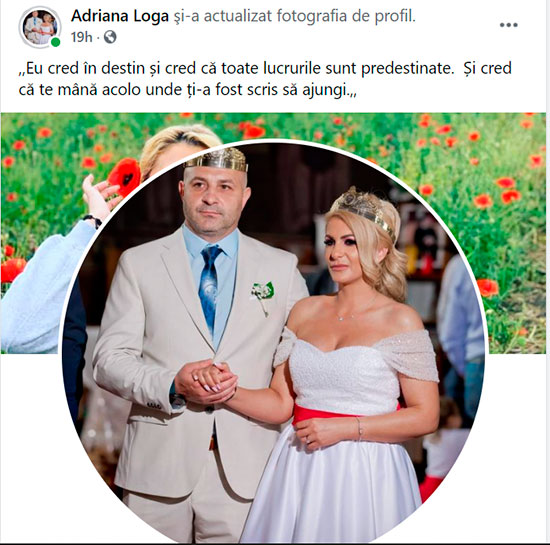Open the circular wedding profile photo
Image resolution: width=550 pixels, height=545 pixels.
coord(274,341)
